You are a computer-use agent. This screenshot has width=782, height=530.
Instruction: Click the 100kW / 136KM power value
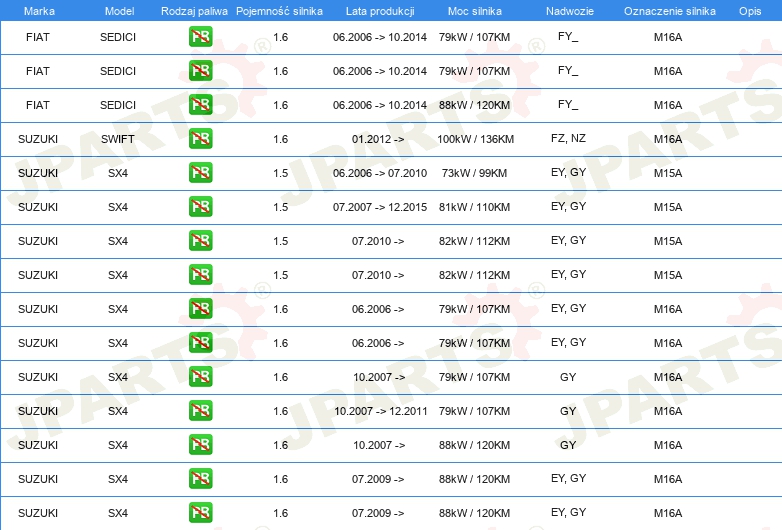[x=475, y=139]
